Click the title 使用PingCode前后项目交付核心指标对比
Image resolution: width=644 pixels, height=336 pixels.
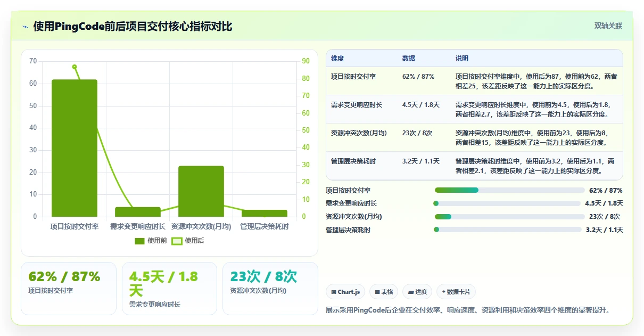(x=133, y=26)
